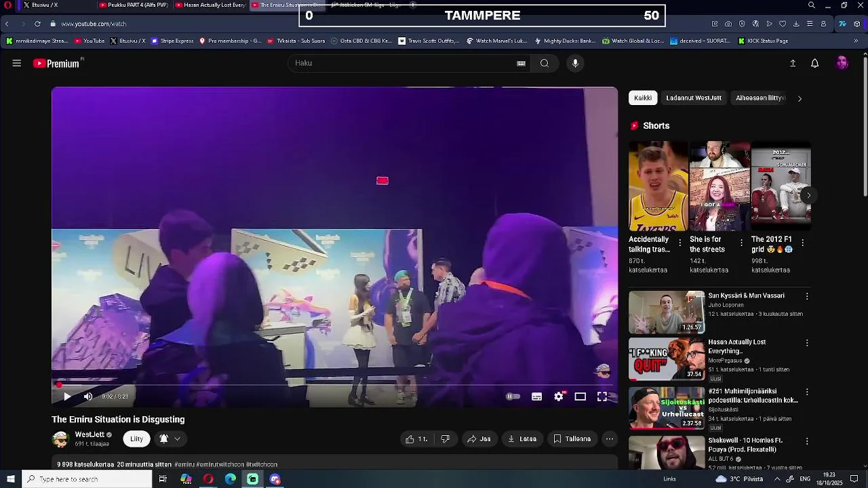Open the notifications bell in the header
The width and height of the screenshot is (868, 488).
tap(815, 63)
